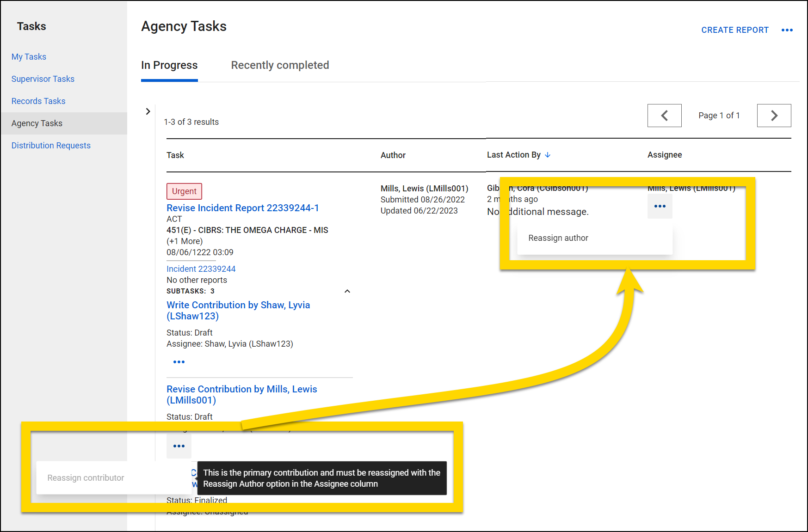Open the ellipsis menu under Shaw's contribution subtask

click(x=179, y=361)
